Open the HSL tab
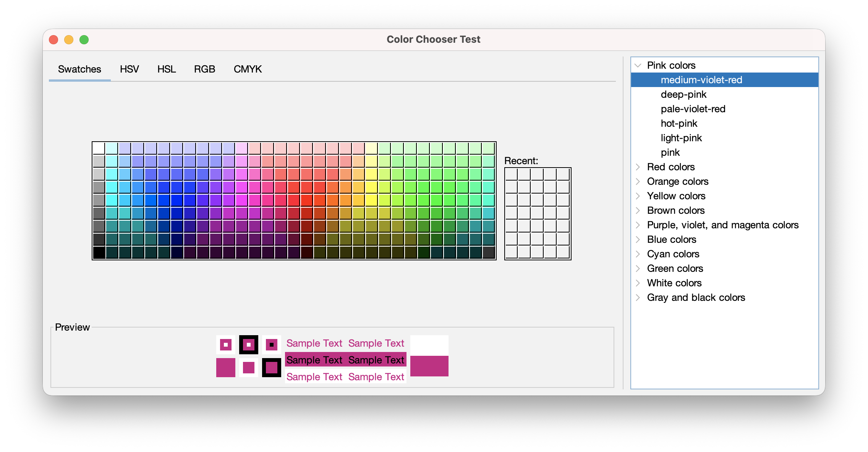This screenshot has height=452, width=868. [x=167, y=69]
